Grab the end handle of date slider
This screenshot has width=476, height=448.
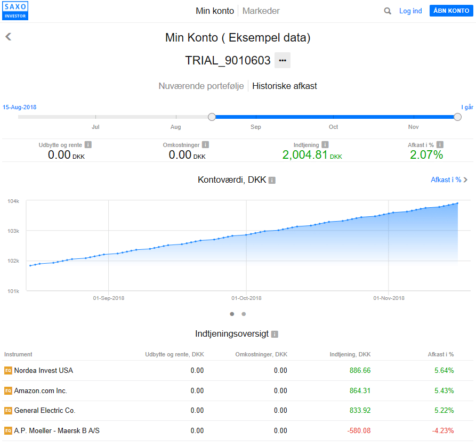tap(457, 117)
